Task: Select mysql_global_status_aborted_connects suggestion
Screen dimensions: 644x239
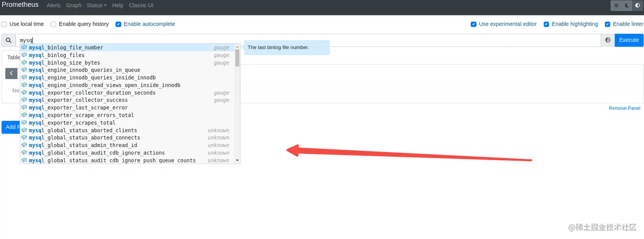Action: click(x=127, y=138)
